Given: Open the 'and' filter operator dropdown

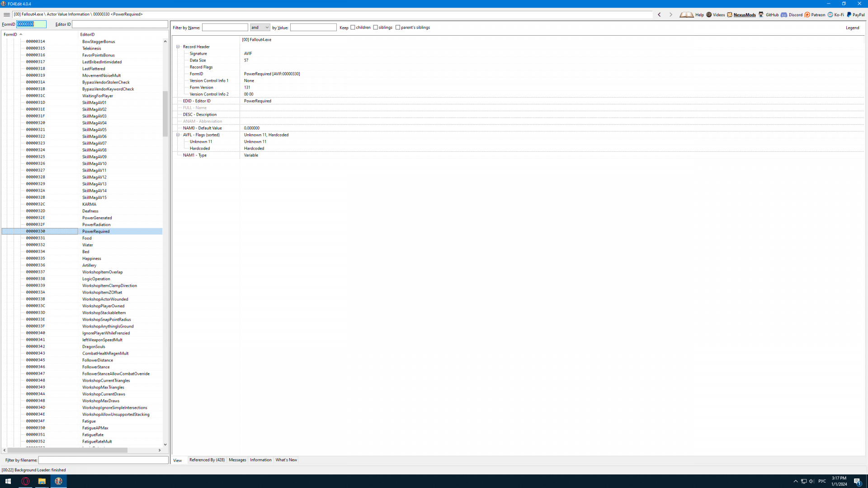Looking at the screenshot, I should click(x=260, y=28).
